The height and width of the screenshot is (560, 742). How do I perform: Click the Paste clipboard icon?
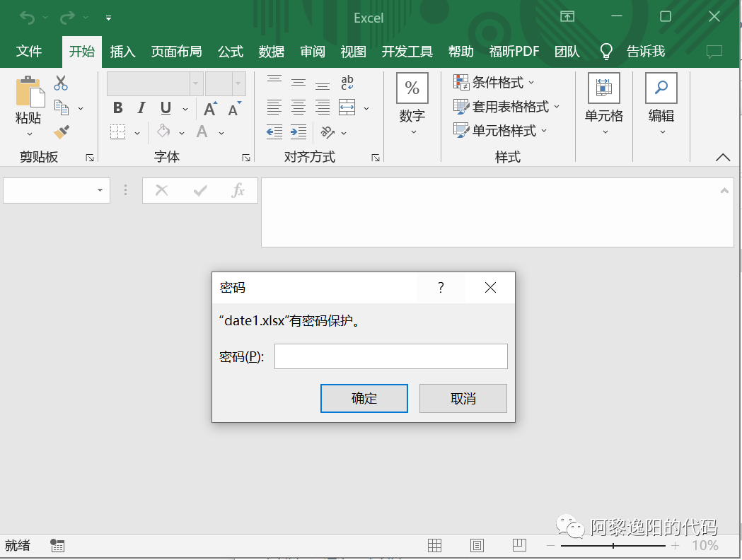(x=29, y=93)
